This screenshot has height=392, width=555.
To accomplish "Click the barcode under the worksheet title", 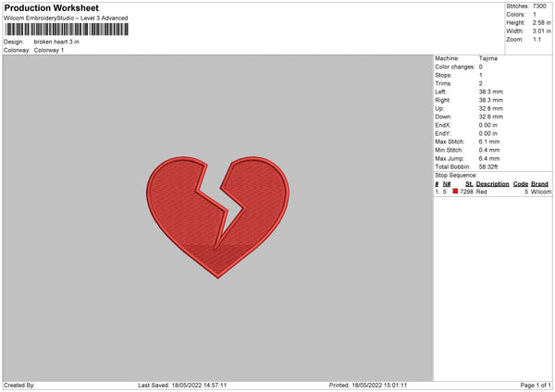I will pyautogui.click(x=67, y=30).
